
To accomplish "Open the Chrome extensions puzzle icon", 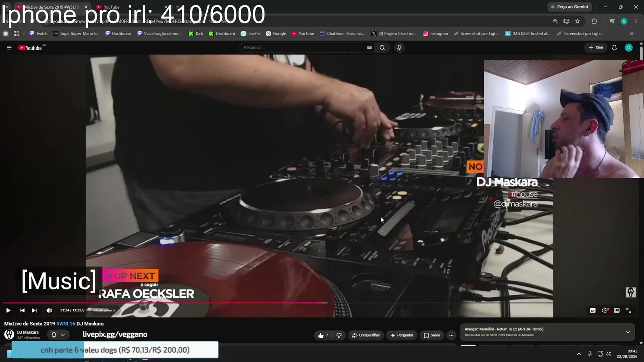I will pyautogui.click(x=594, y=21).
